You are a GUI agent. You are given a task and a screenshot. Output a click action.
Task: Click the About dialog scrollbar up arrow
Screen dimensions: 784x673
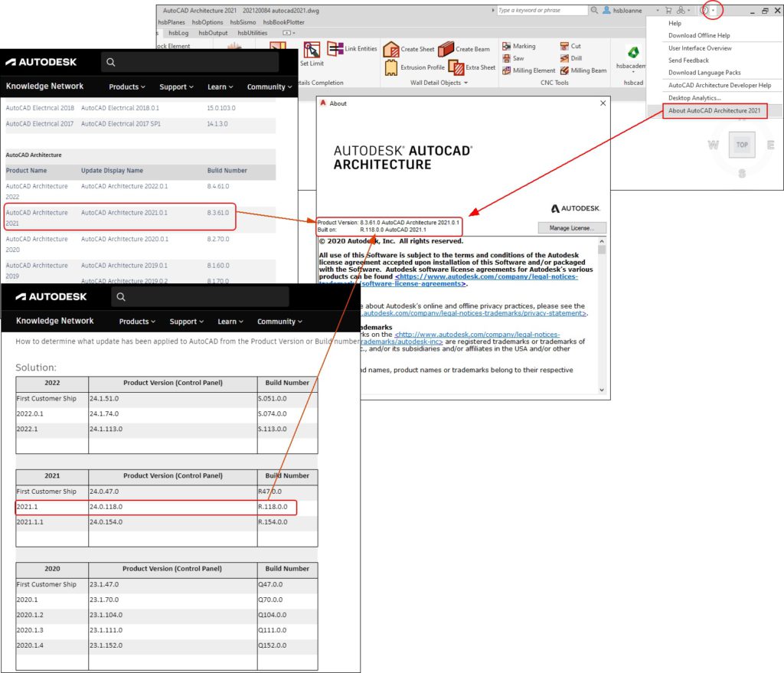(x=602, y=241)
